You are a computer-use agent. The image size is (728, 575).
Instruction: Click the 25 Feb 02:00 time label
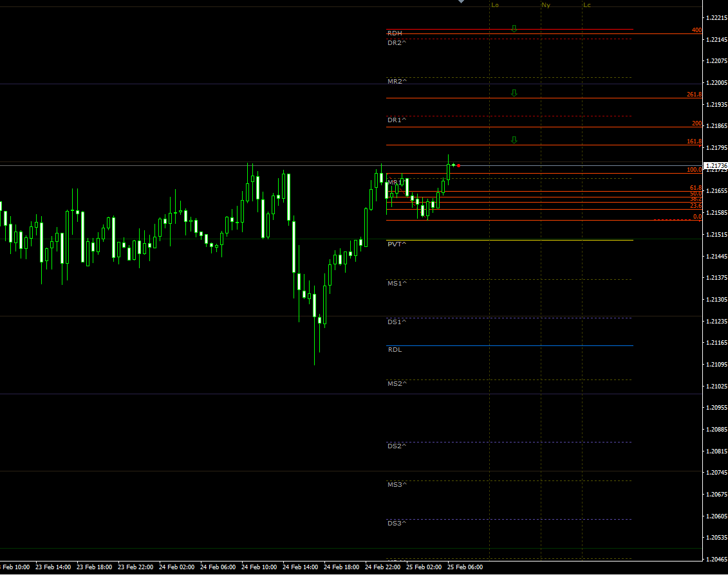[424, 567]
